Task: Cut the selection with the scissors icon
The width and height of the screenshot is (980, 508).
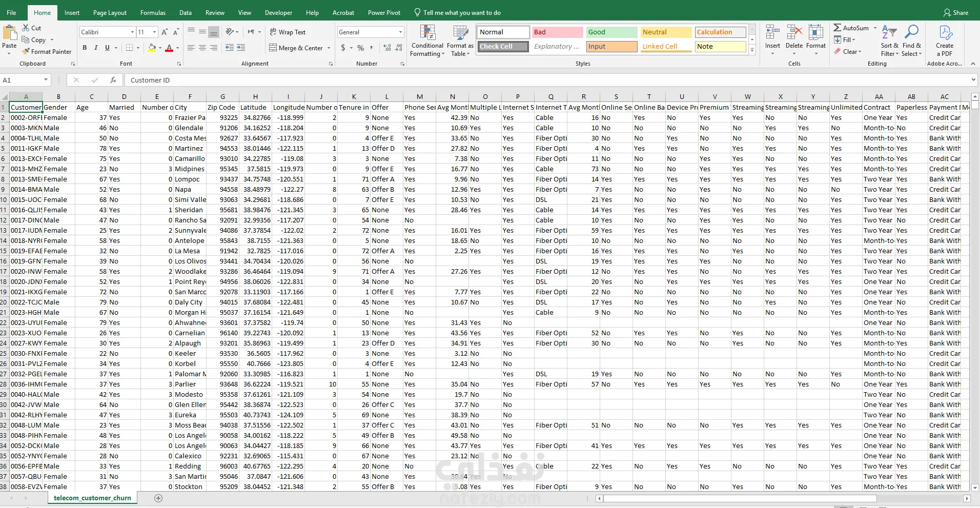Action: tap(26, 28)
